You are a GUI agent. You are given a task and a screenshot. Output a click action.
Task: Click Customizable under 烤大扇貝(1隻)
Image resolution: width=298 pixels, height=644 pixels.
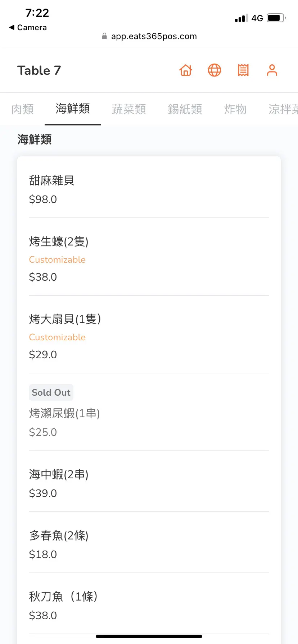[x=57, y=337]
